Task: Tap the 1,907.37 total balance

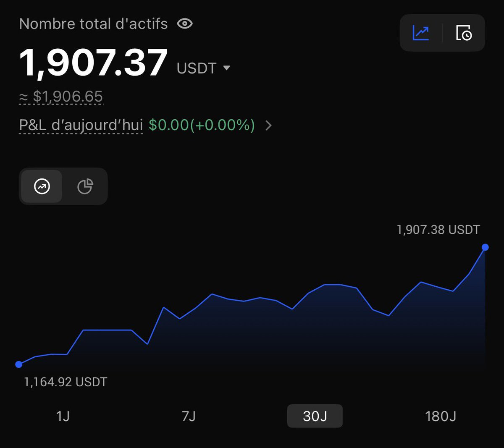Action: (93, 63)
